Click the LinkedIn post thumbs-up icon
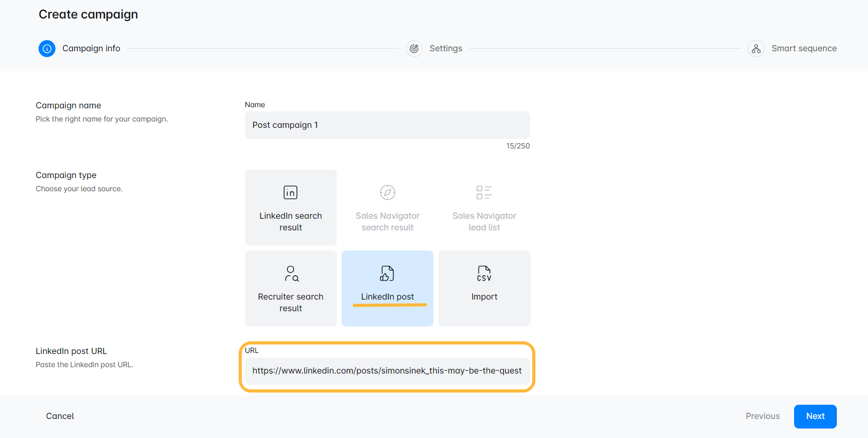Image resolution: width=868 pixels, height=438 pixels. click(x=387, y=273)
